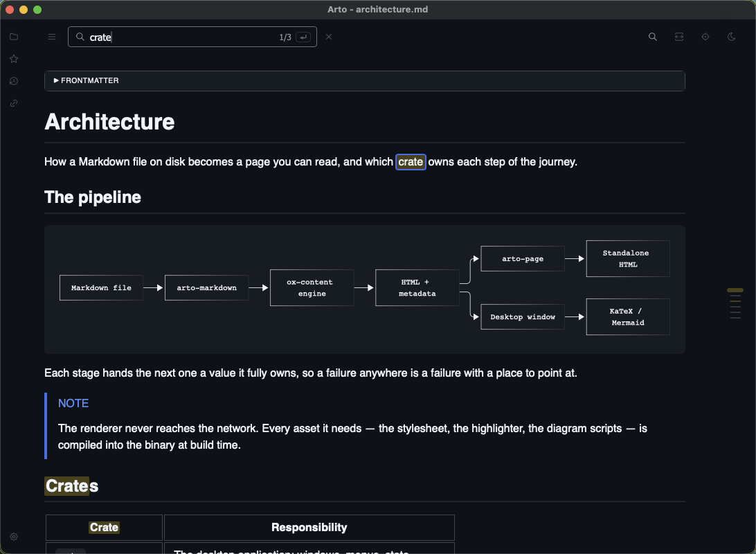Toggle dark mode with the moon icon
The image size is (756, 554).
[731, 37]
